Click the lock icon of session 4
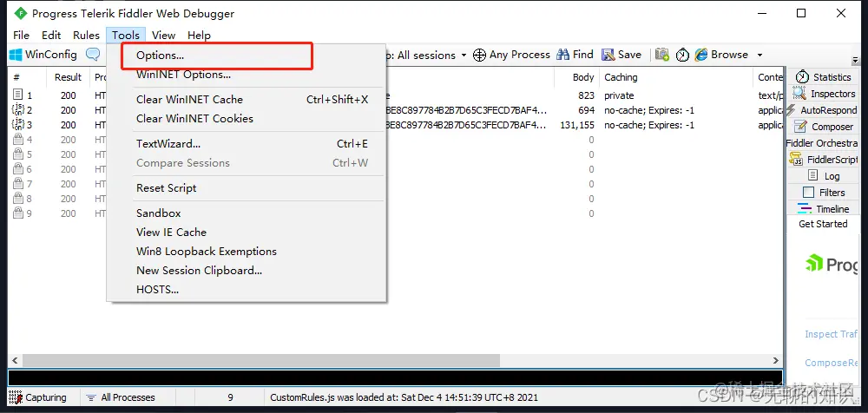 point(17,139)
